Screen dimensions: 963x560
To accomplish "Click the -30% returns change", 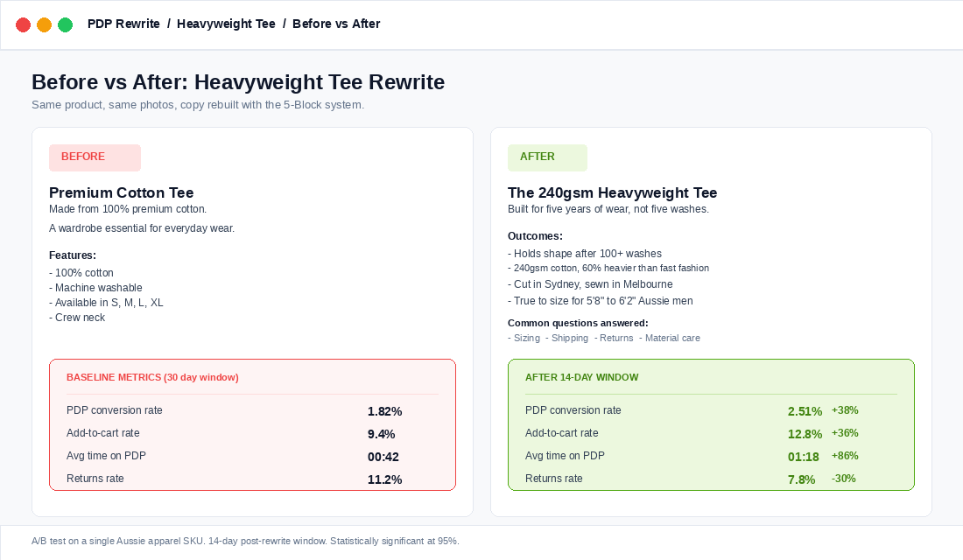I will (844, 479).
